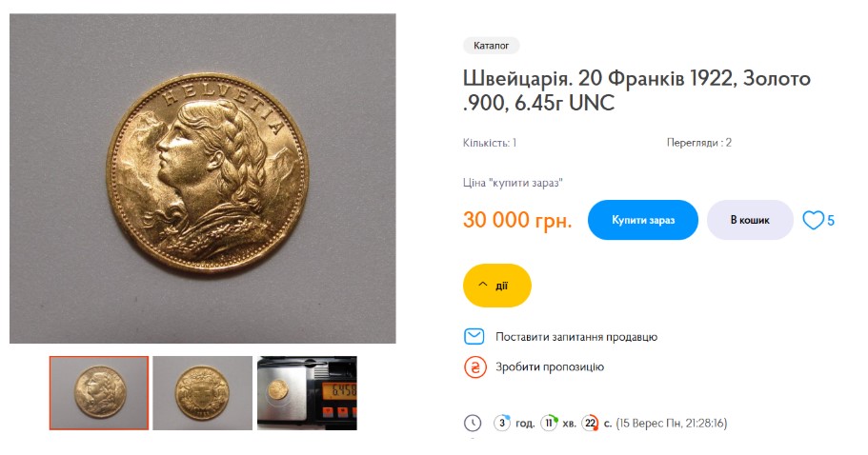The width and height of the screenshot is (868, 455).
Task: Click the seconds countdown circle
Action: (x=591, y=423)
